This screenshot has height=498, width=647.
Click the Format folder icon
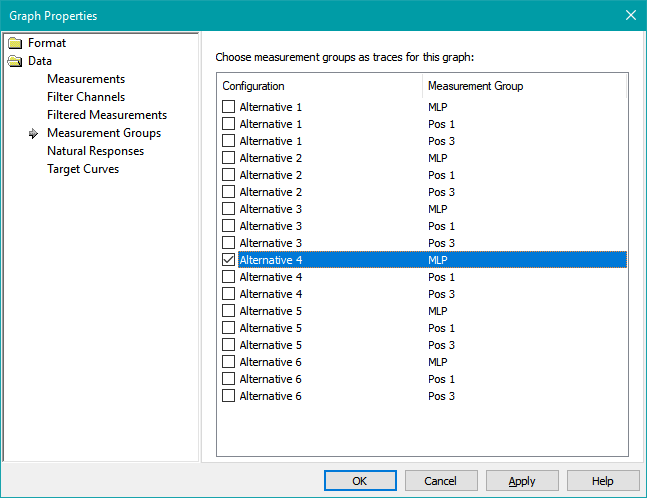pos(15,43)
